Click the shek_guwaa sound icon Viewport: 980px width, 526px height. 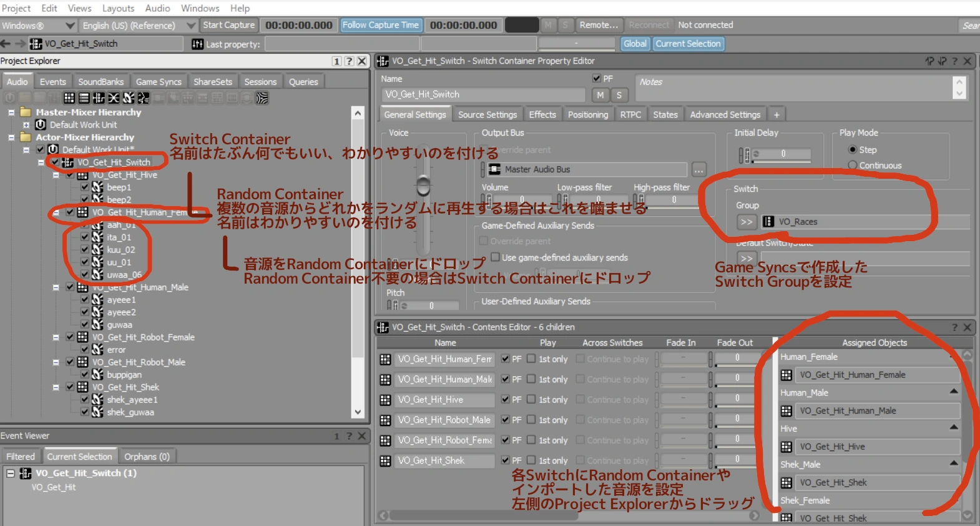[x=97, y=412]
